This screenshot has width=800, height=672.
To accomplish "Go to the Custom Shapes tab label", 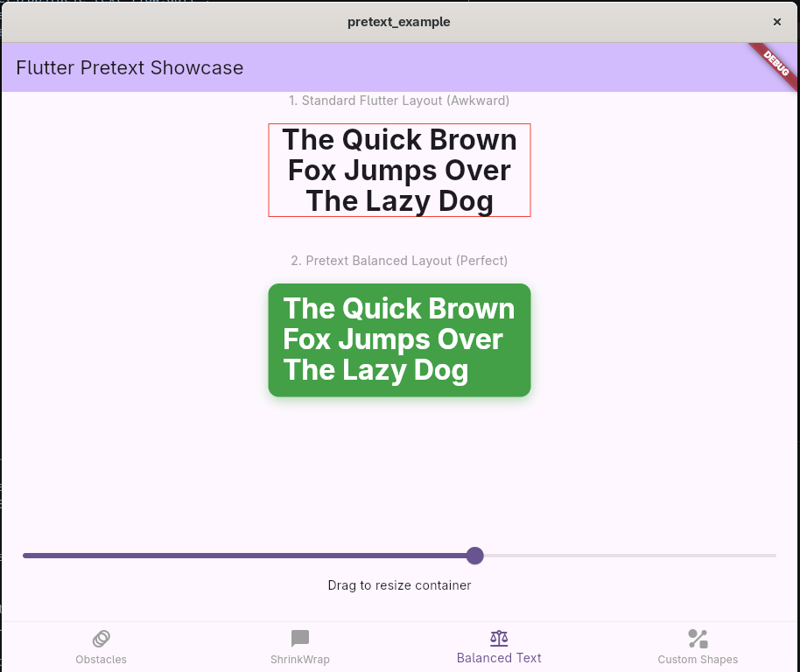I will pyautogui.click(x=698, y=659).
